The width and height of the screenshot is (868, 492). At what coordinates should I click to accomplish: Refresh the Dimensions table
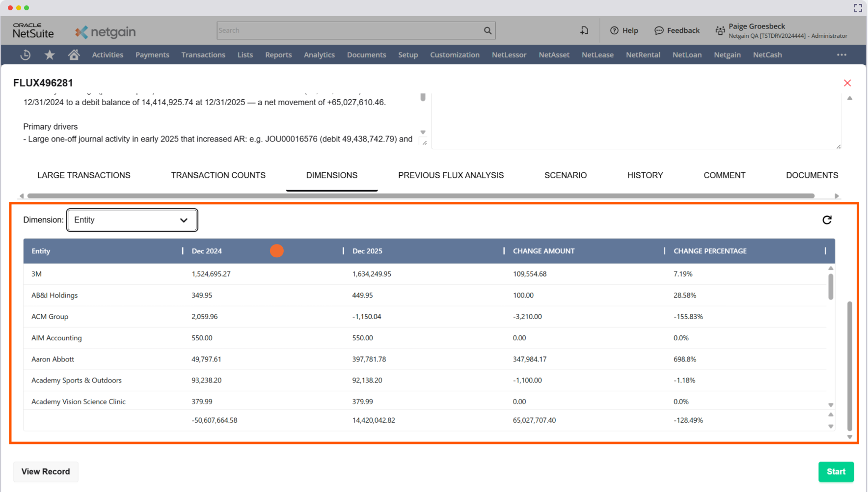[827, 220]
